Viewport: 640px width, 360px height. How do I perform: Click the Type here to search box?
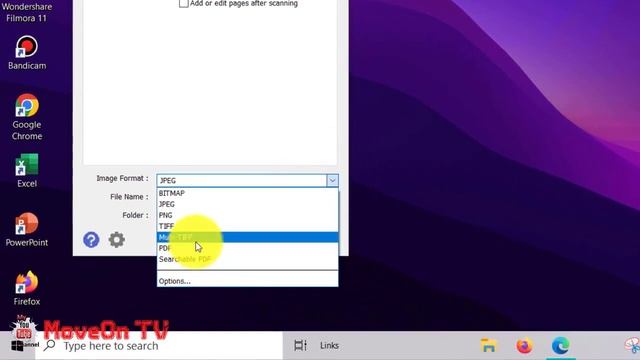pyautogui.click(x=159, y=346)
